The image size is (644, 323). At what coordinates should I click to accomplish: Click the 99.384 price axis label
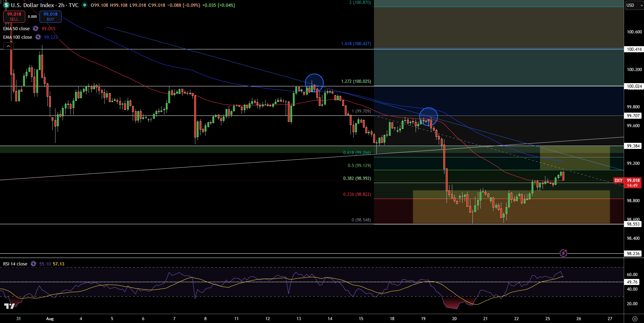click(x=633, y=146)
